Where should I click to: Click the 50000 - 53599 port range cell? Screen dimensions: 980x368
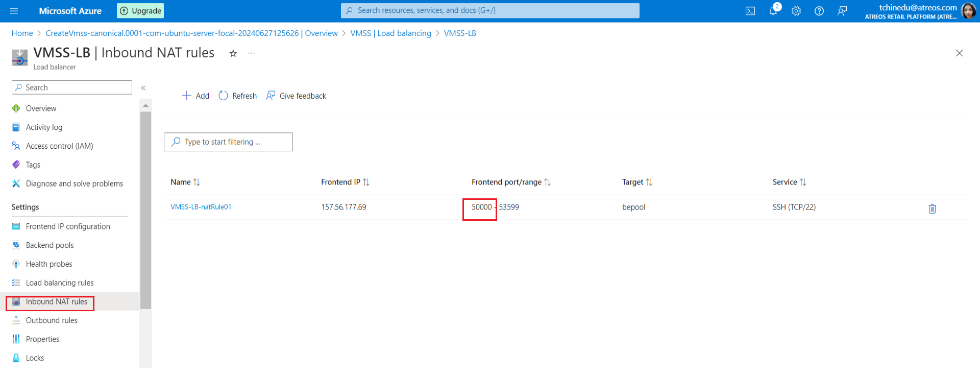click(495, 207)
